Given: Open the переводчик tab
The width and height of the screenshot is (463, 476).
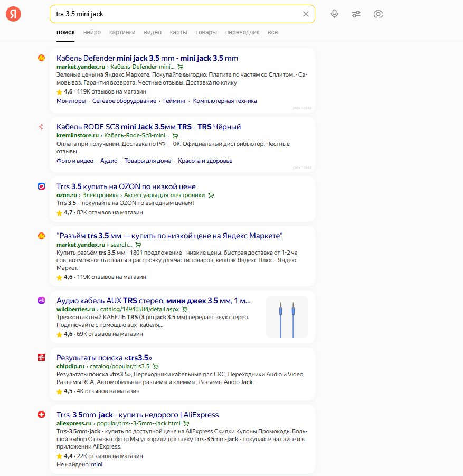Looking at the screenshot, I should 242,32.
